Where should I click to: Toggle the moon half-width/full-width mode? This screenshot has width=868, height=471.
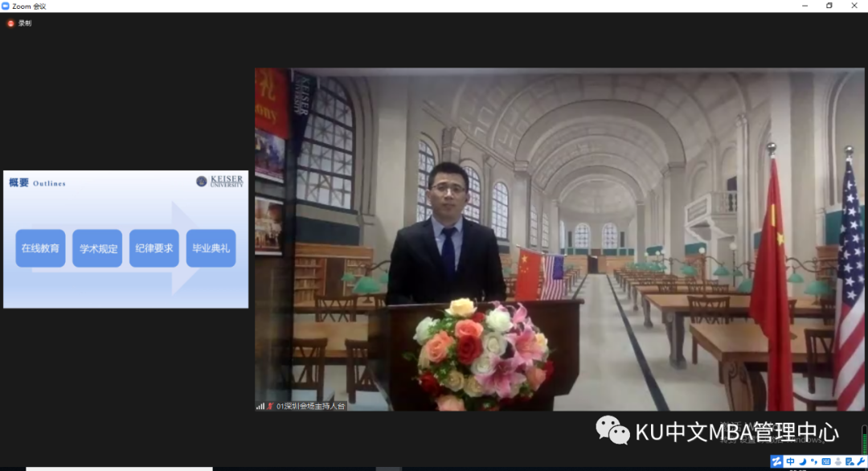click(x=803, y=461)
